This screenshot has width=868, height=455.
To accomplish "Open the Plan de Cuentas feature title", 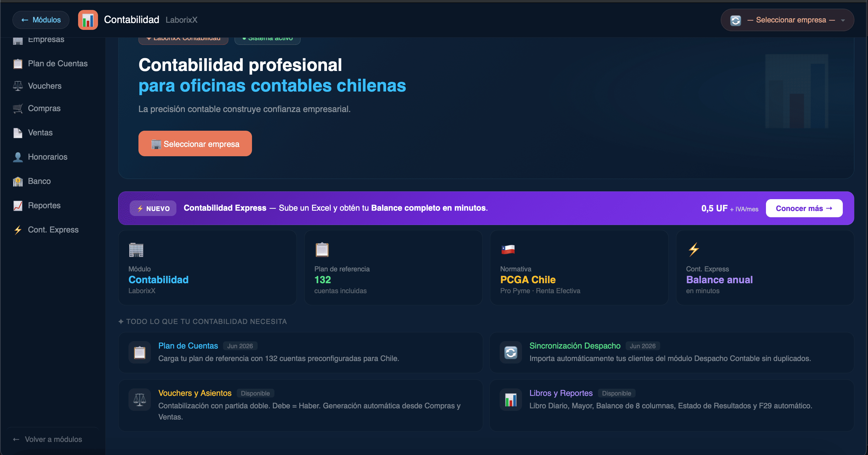I will tap(188, 346).
